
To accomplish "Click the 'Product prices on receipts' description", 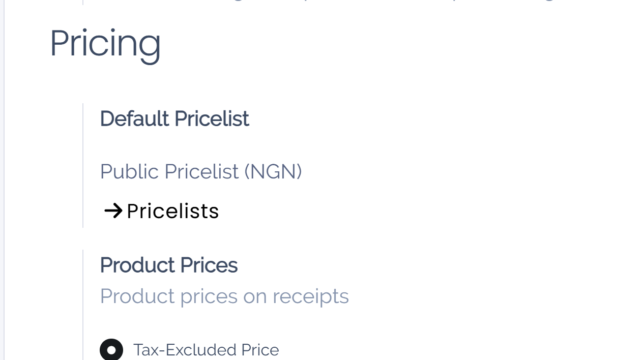I will [x=224, y=296].
